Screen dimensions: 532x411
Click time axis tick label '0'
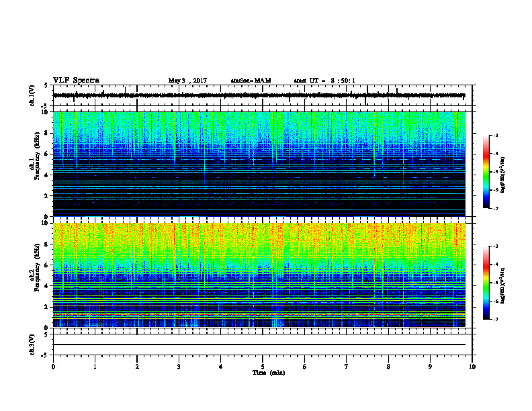pos(53,367)
